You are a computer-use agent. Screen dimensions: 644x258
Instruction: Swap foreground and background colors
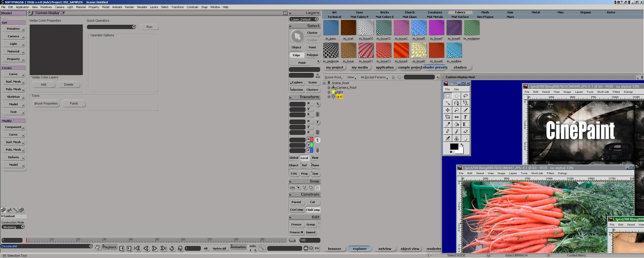pyautogui.click(x=462, y=145)
